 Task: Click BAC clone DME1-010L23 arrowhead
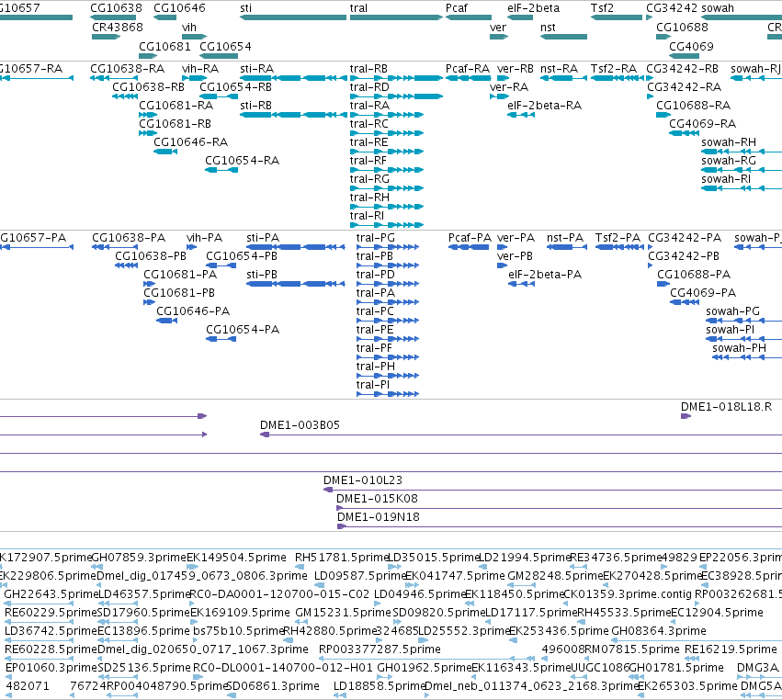(328, 490)
